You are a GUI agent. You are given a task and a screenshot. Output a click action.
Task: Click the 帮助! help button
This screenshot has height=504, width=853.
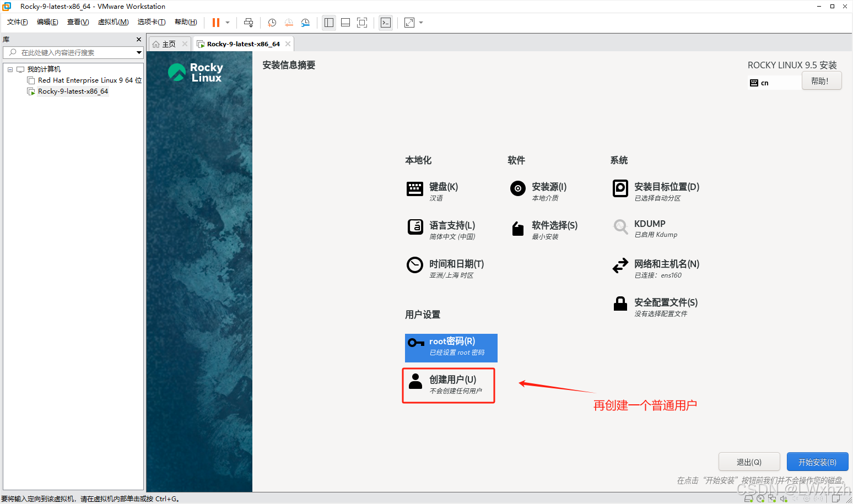(822, 81)
